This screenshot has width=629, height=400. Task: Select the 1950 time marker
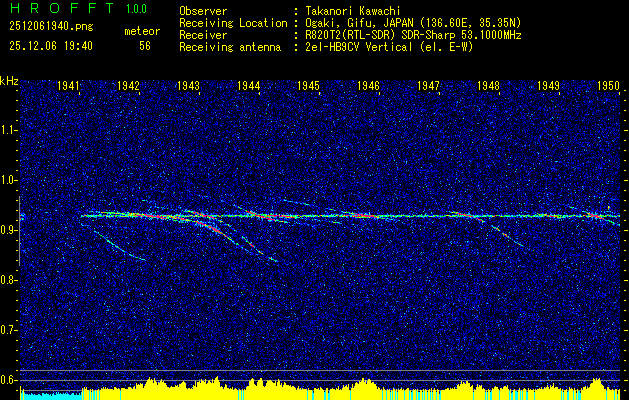(x=607, y=87)
